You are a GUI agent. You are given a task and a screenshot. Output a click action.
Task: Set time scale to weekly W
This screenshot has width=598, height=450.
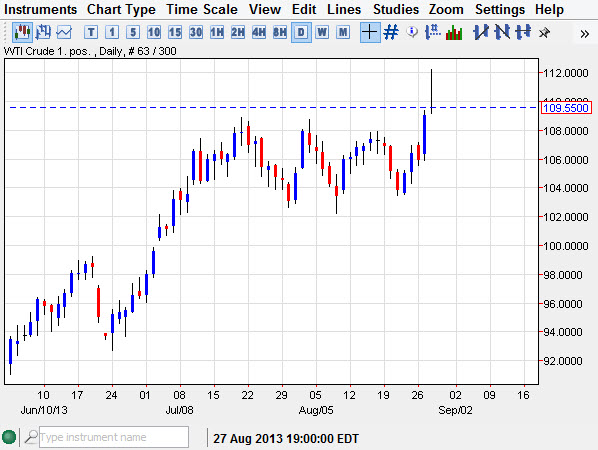(322, 32)
